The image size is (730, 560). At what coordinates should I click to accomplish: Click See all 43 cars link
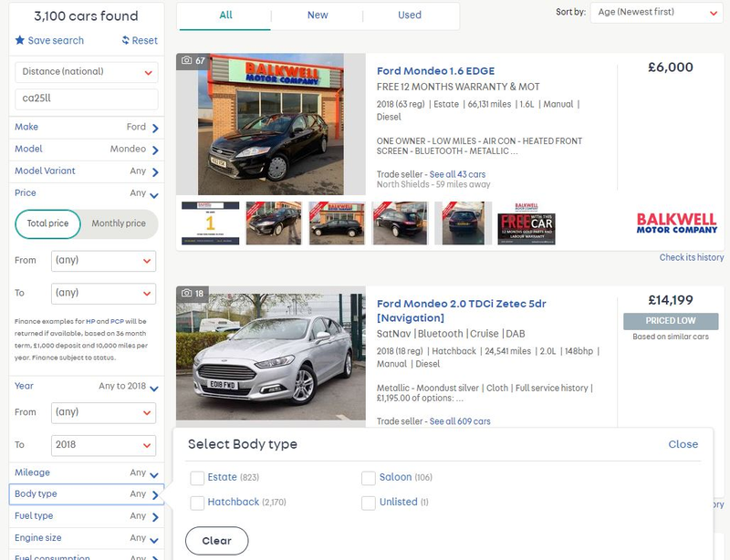(457, 174)
